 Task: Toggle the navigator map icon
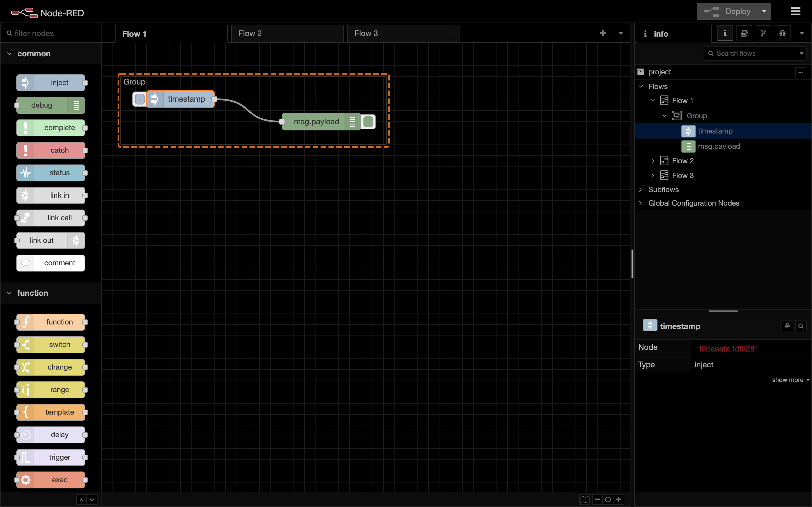pyautogui.click(x=584, y=499)
